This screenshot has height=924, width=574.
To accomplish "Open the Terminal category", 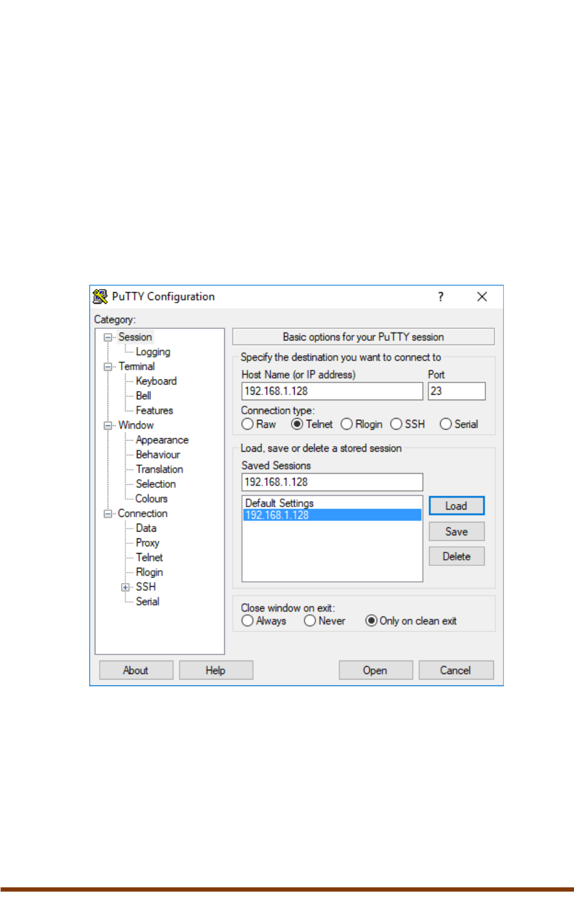I will 136,367.
